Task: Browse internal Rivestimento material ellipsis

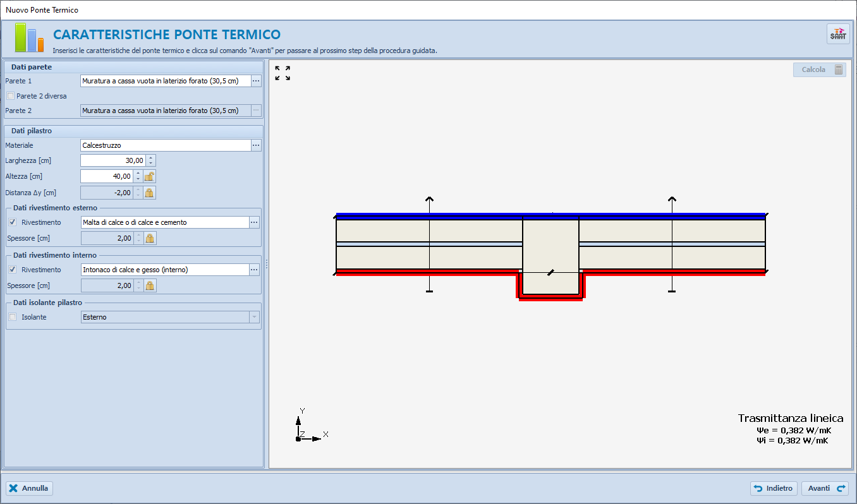Action: click(255, 270)
